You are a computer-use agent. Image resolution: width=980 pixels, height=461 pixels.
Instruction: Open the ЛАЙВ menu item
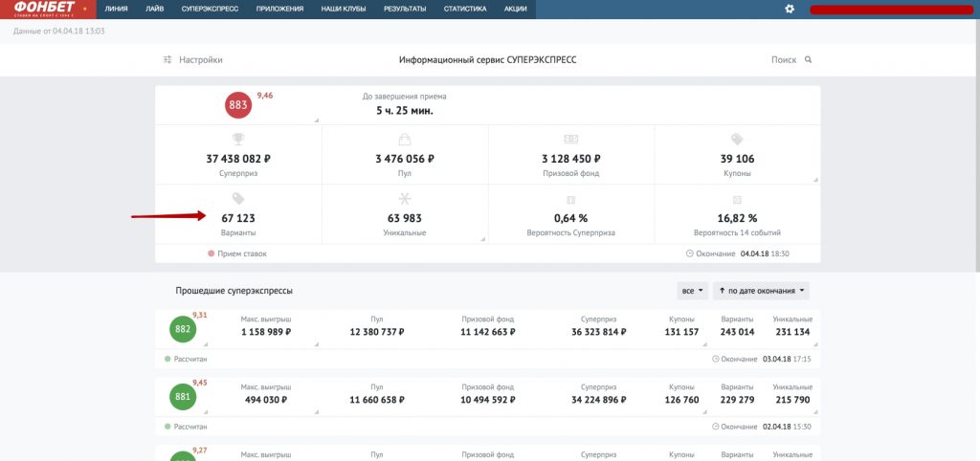[x=154, y=10]
